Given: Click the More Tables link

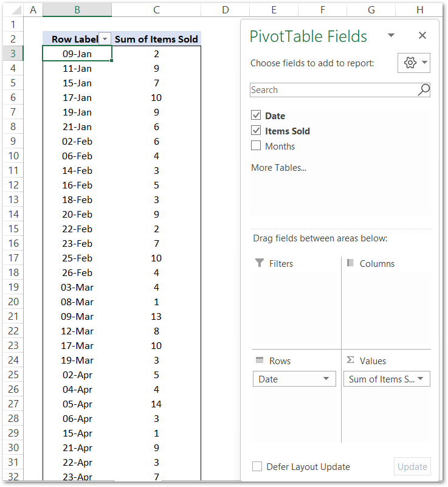Looking at the screenshot, I should (278, 167).
